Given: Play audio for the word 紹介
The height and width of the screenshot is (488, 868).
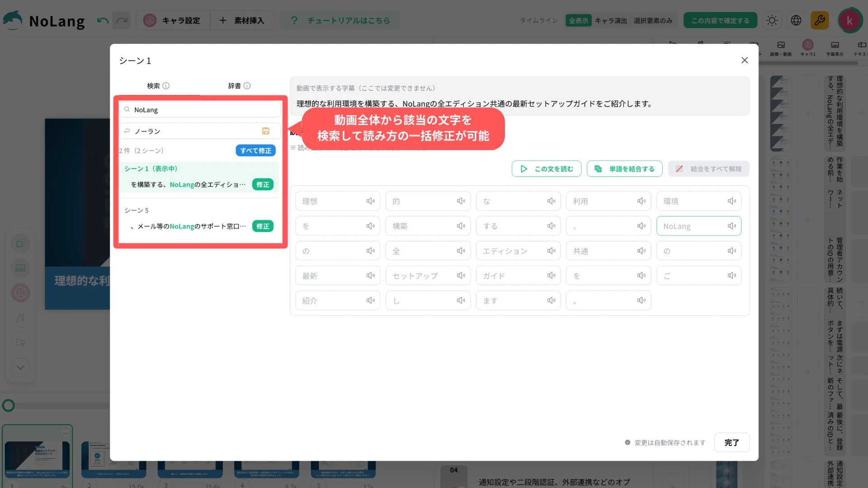Looking at the screenshot, I should (370, 300).
